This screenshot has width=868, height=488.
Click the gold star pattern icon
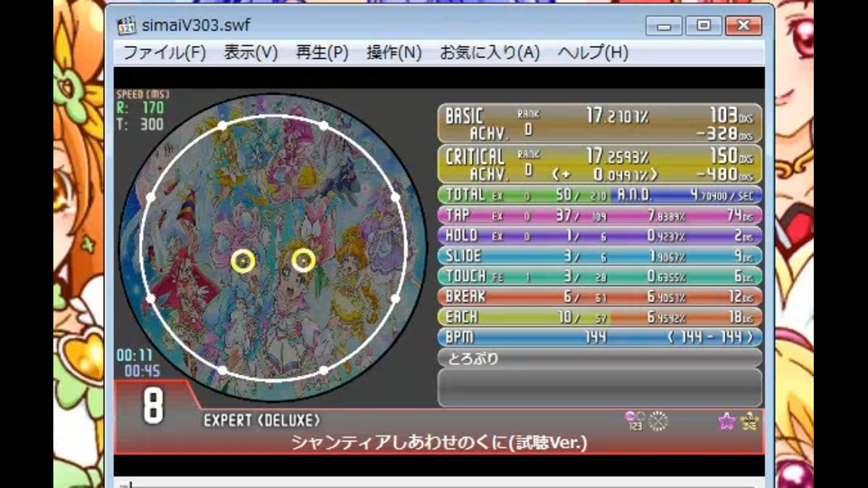coord(749,422)
